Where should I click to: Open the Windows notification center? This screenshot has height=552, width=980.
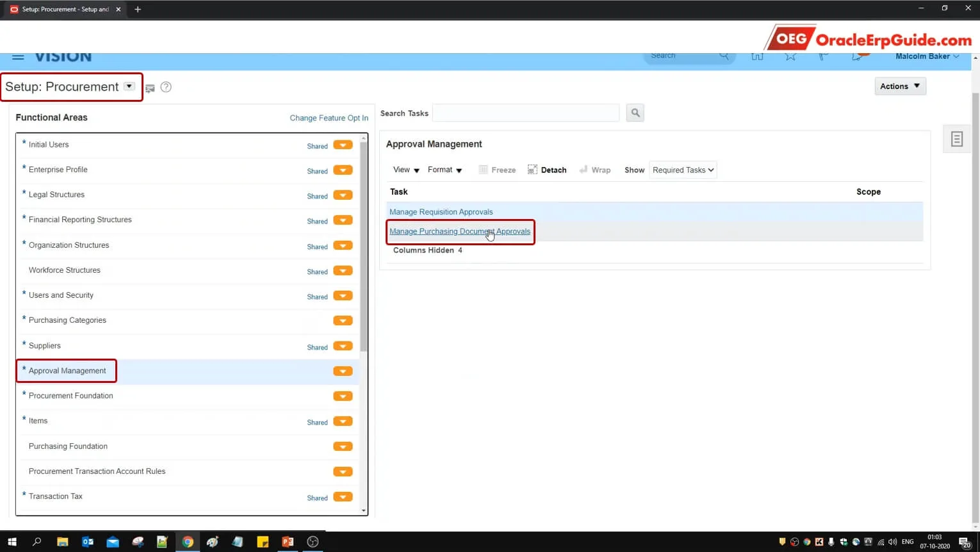tap(965, 542)
